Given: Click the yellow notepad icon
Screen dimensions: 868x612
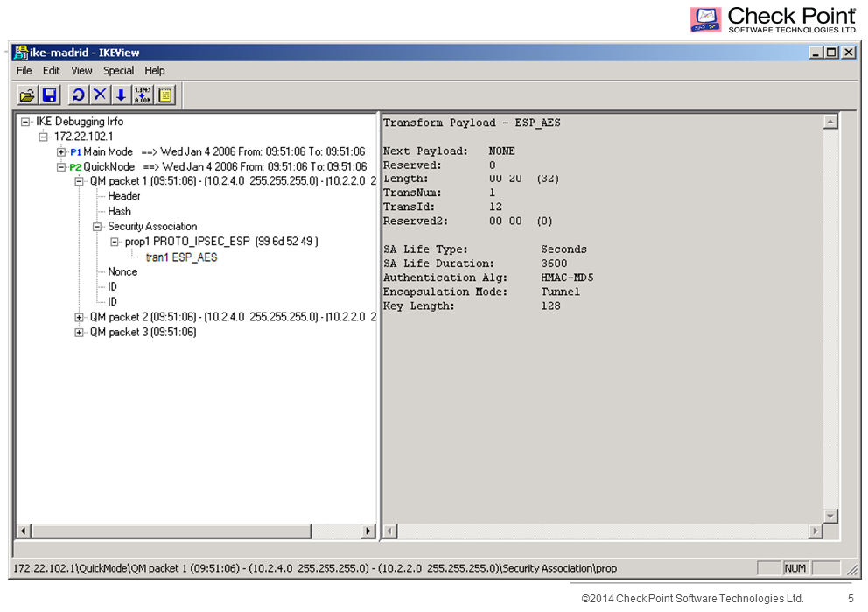Looking at the screenshot, I should [x=165, y=95].
